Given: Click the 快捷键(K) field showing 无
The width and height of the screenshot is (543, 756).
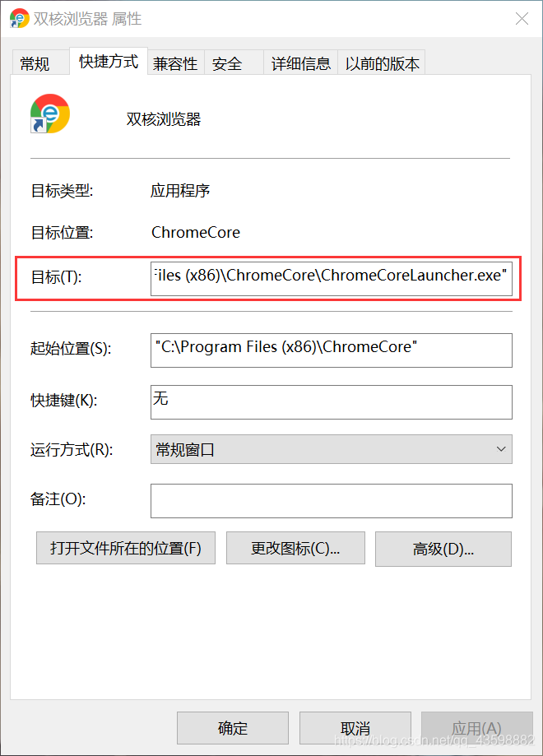Looking at the screenshot, I should click(x=332, y=401).
